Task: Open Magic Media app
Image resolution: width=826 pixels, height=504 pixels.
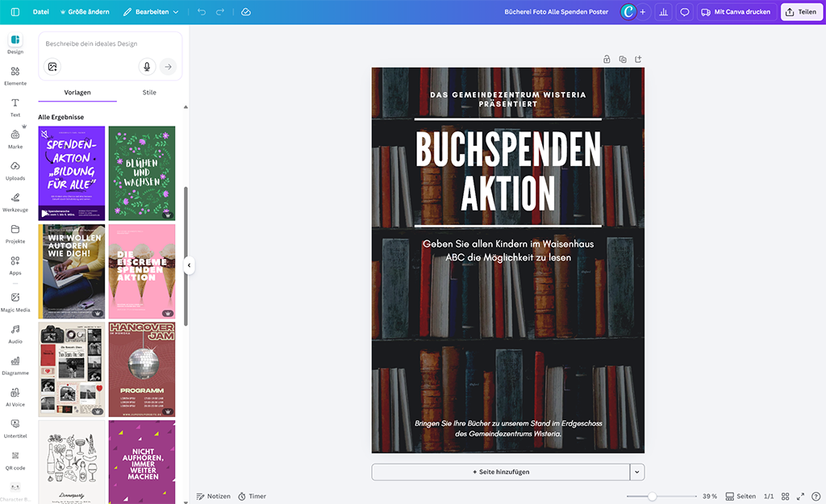Action: pos(15,302)
